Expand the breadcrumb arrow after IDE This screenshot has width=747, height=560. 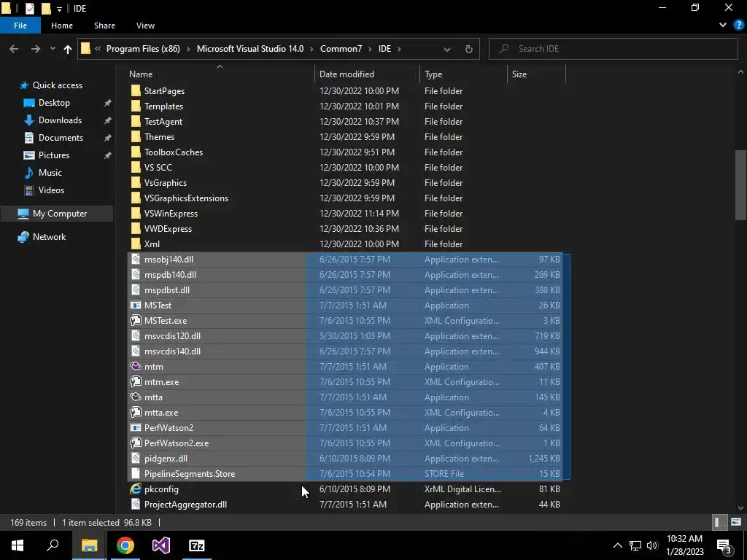click(399, 49)
